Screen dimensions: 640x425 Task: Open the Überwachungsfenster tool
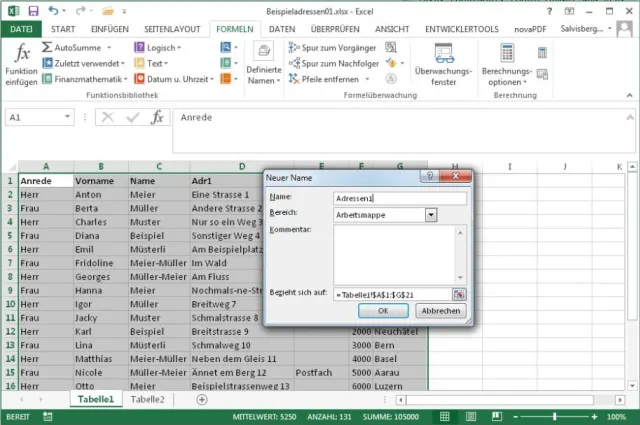445,62
